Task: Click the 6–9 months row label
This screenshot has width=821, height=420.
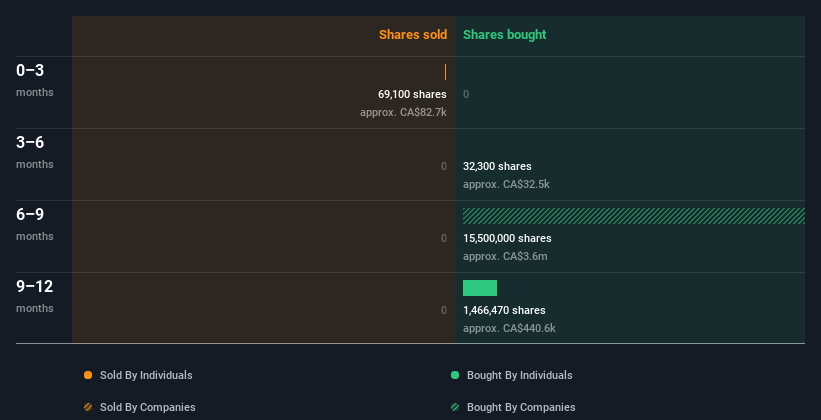Action: point(35,224)
